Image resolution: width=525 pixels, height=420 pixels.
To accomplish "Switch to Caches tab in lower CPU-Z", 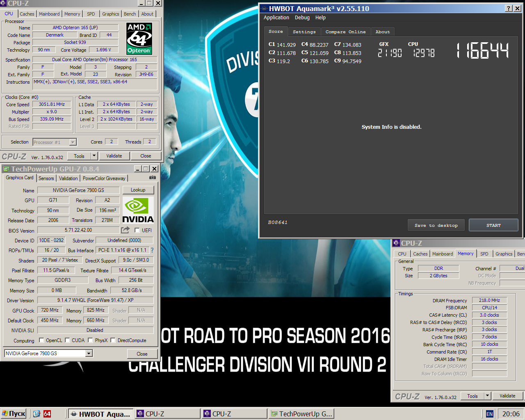I will point(420,254).
